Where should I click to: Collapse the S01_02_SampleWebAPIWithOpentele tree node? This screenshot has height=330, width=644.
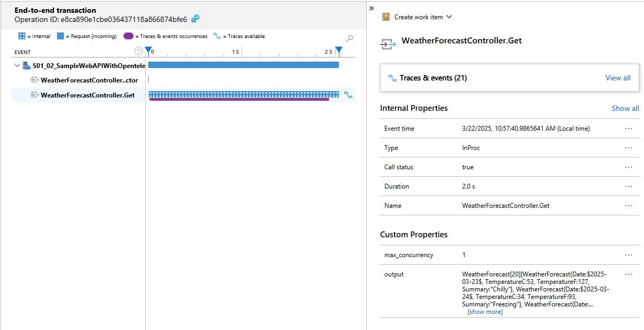point(18,65)
